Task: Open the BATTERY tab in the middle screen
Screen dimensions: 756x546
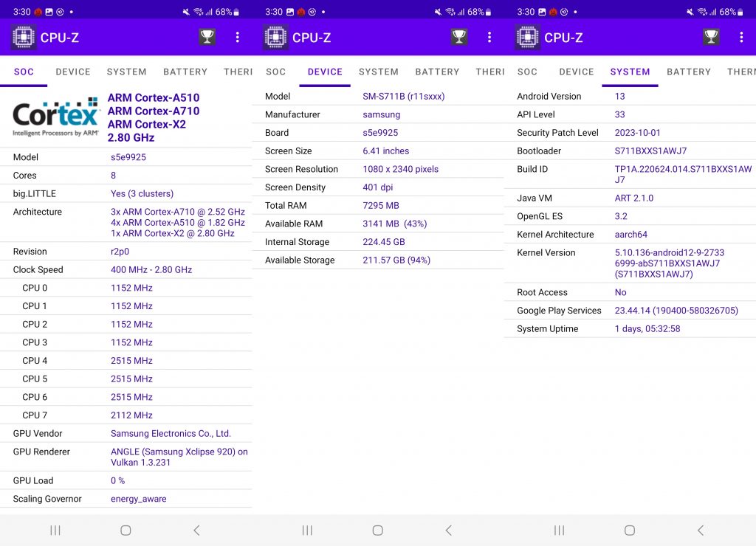Action: [437, 72]
